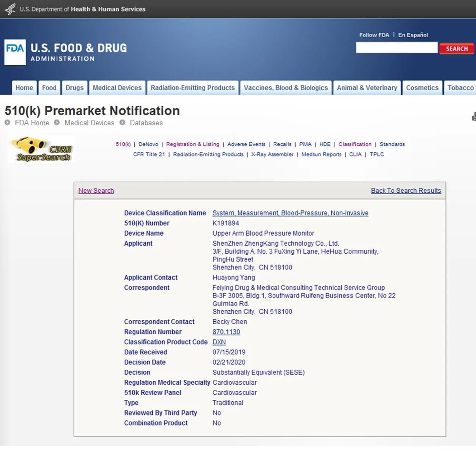Open X-Ray Assembler link
The image size is (476, 476).
point(272,154)
